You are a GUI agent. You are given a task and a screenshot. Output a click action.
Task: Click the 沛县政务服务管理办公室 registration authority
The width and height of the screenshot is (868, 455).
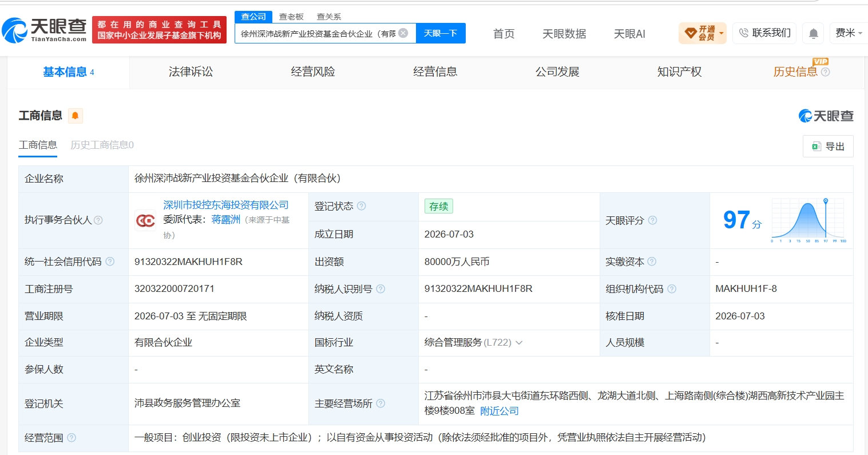point(187,403)
